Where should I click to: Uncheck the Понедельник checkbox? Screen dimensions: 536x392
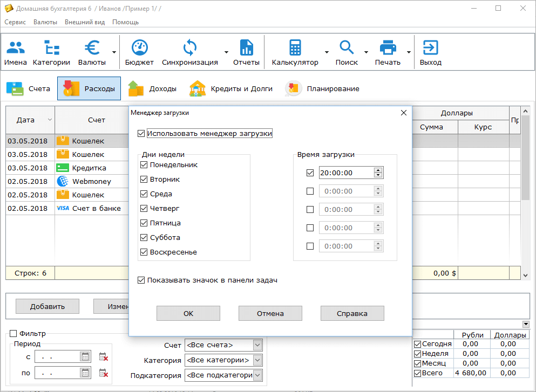144,165
